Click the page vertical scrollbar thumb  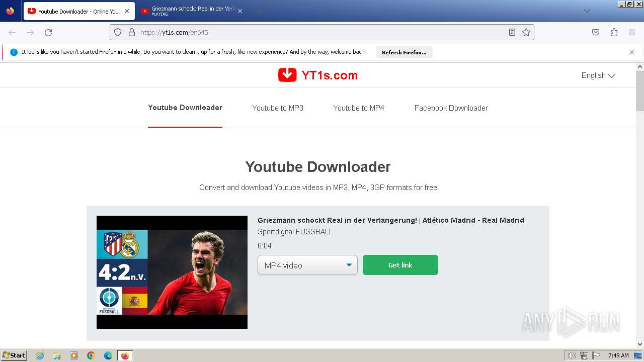click(640, 90)
